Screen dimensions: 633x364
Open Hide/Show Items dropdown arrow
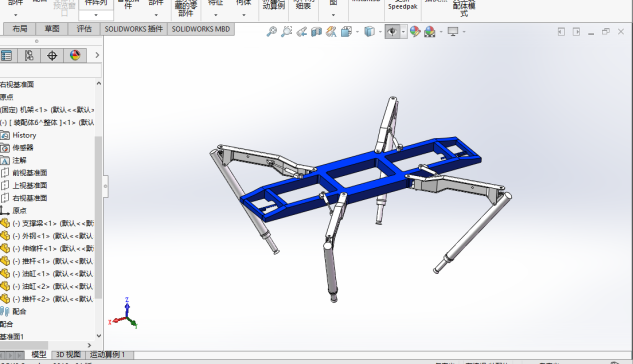[x=403, y=31]
